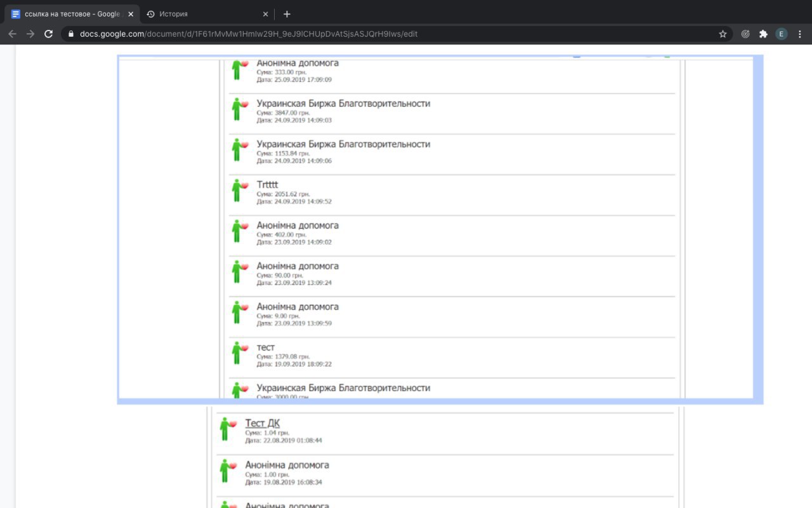Image resolution: width=812 pixels, height=508 pixels.
Task: Click donor icon beside 333.00 грн. donation
Action: tap(239, 69)
